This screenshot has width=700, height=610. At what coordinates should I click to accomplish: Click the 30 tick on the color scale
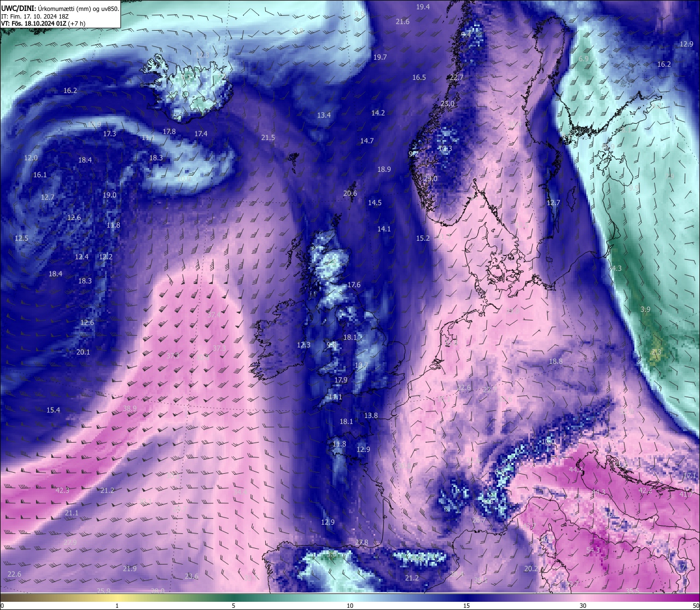tap(583, 606)
